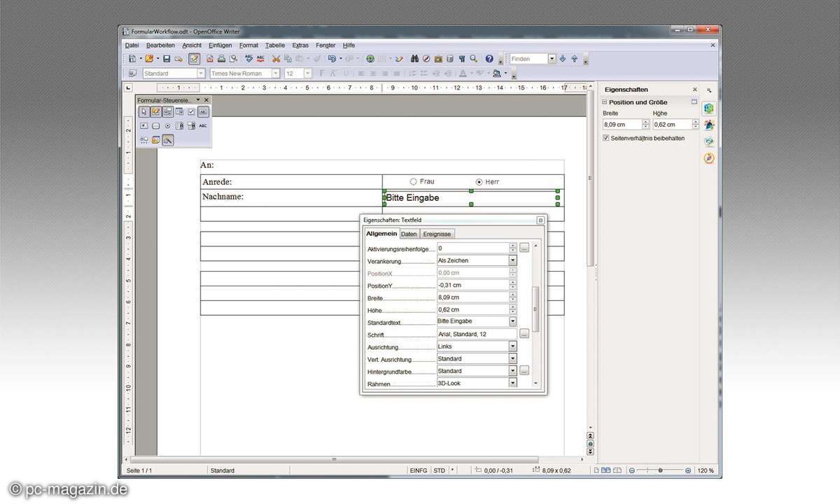Adjust the zoom slider handle
Screen dimensions: 840x504
pyautogui.click(x=660, y=470)
